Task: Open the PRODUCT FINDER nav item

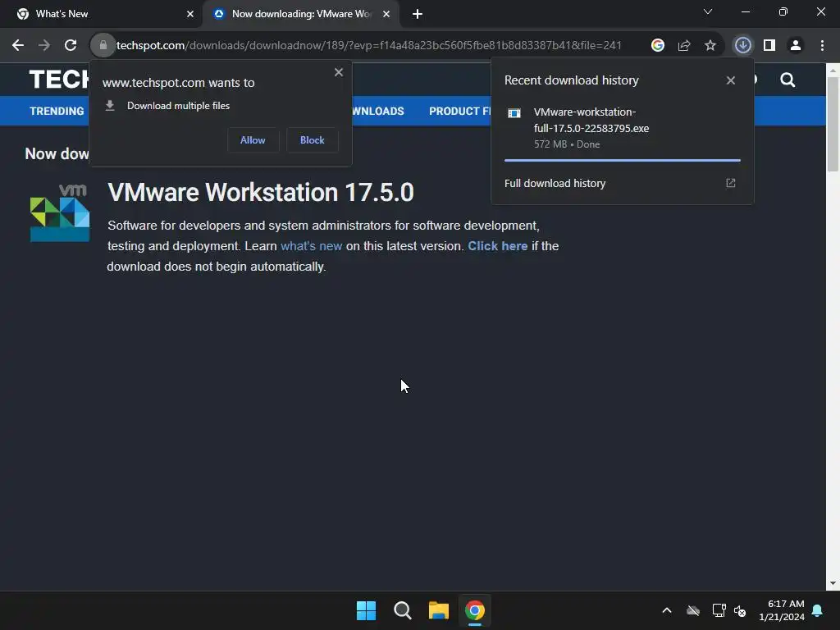Action: [459, 112]
